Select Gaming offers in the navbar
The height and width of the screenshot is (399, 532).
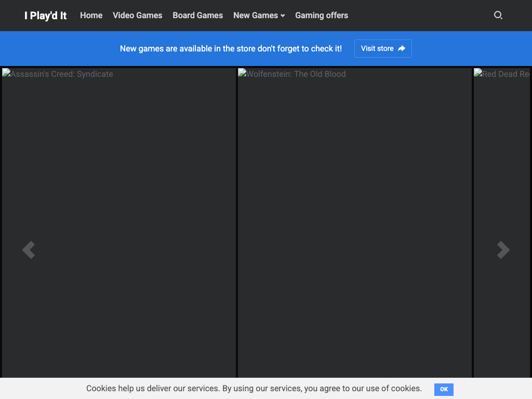click(x=321, y=16)
